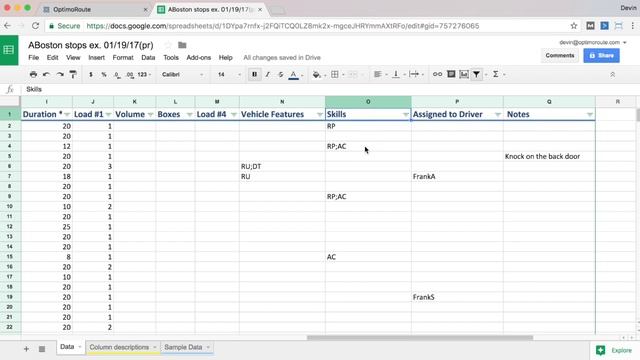Click the Explore button
The image size is (640, 360).
[x=614, y=350]
